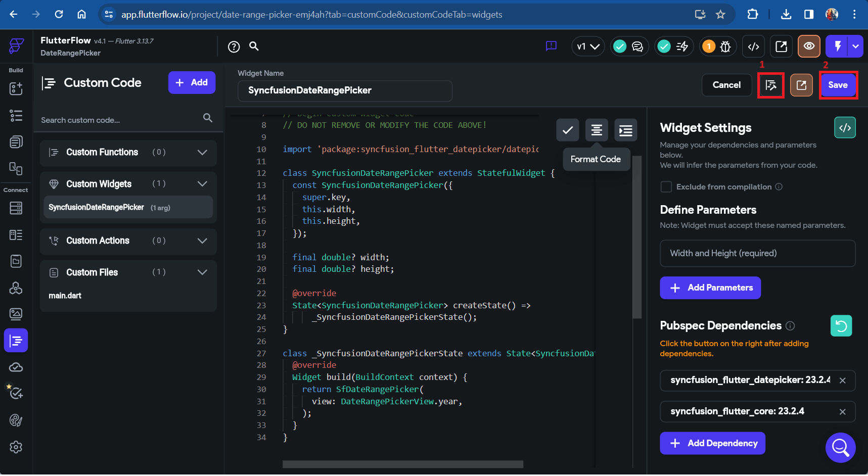
Task: Open the run mode dropdown arrow
Action: (x=855, y=46)
